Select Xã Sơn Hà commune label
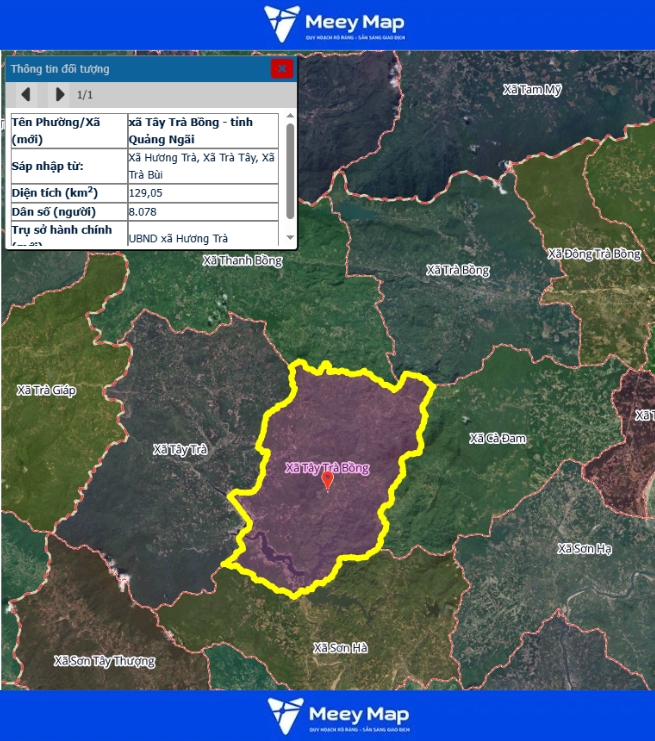The width and height of the screenshot is (655, 741). click(340, 648)
